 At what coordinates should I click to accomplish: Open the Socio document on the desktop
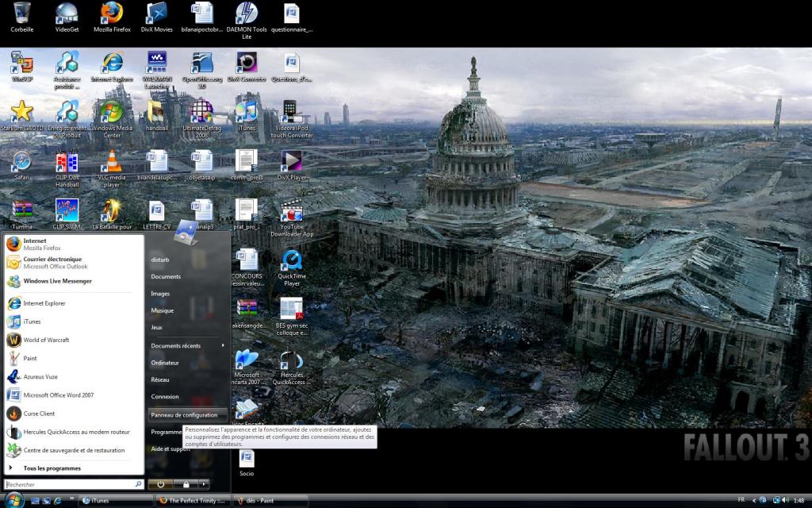pos(247,463)
